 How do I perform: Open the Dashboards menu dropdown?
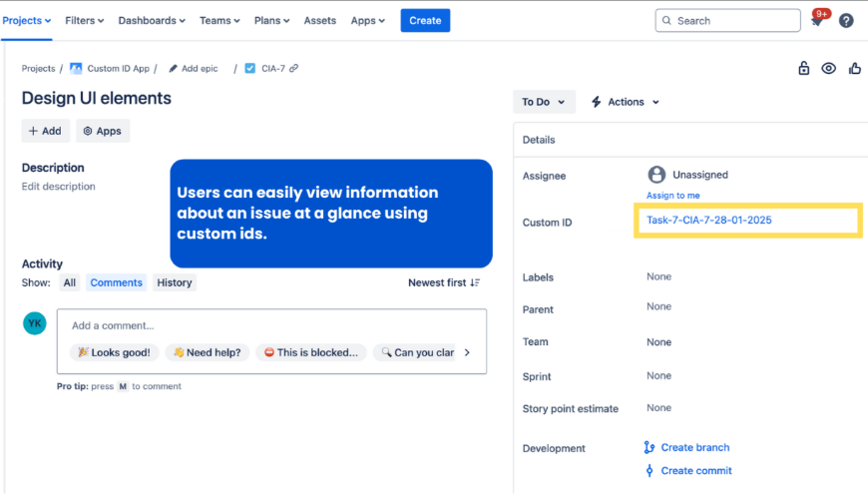(x=152, y=20)
